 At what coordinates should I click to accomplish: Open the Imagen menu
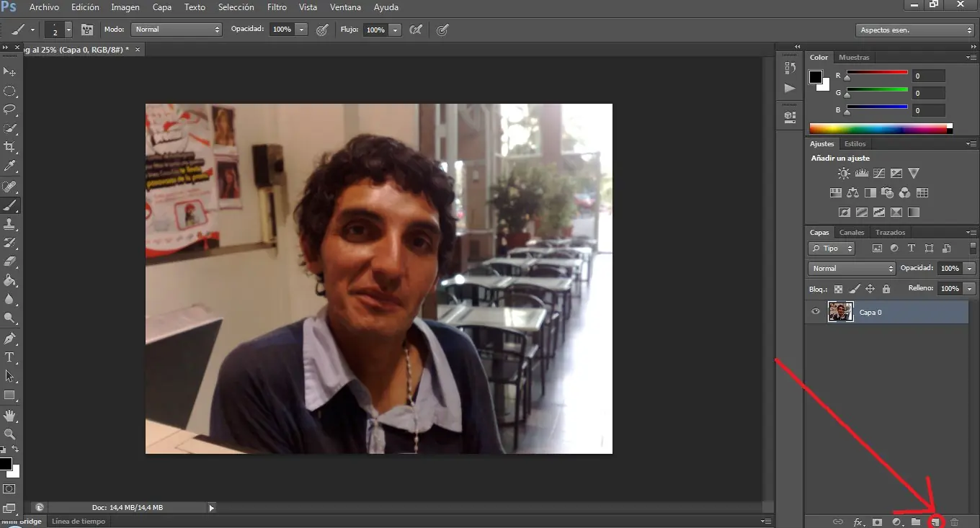pos(125,7)
